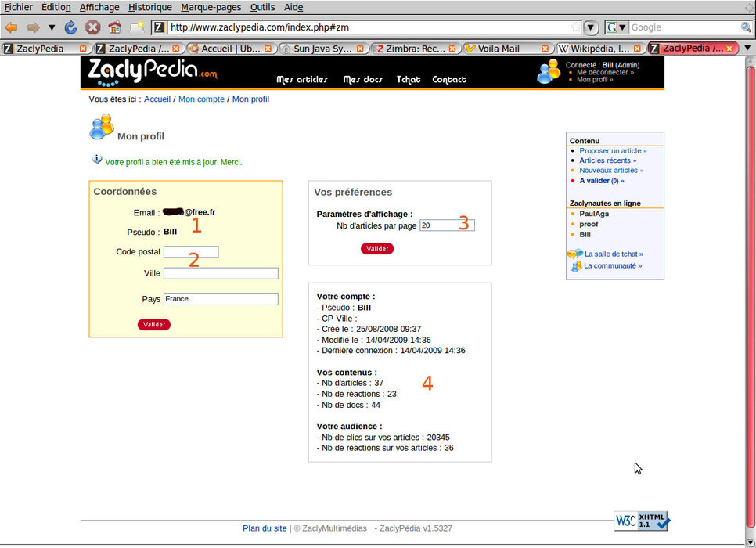Open La salle de tchat link
The height and width of the screenshot is (548, 756).
(x=613, y=254)
